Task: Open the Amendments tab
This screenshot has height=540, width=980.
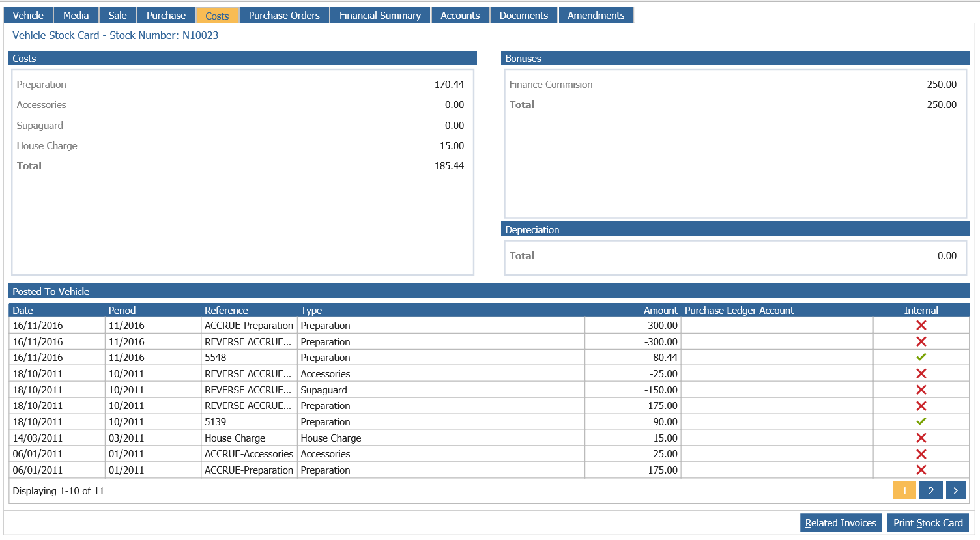Action: 596,15
